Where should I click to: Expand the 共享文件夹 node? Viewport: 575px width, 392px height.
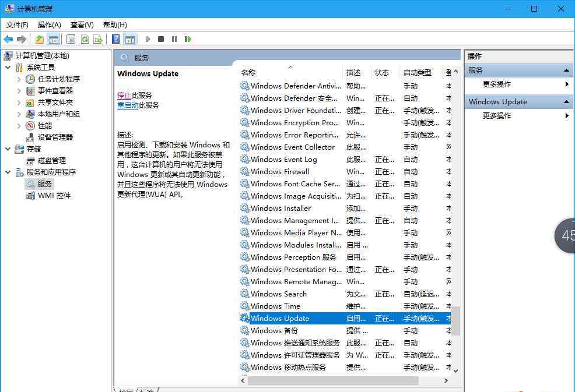click(x=19, y=103)
